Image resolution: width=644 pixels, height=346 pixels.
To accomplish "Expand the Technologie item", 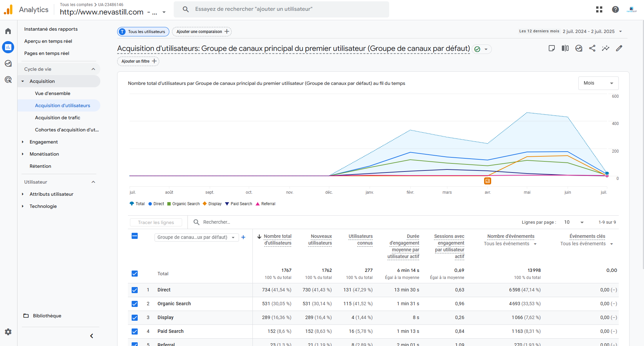I will [x=23, y=206].
